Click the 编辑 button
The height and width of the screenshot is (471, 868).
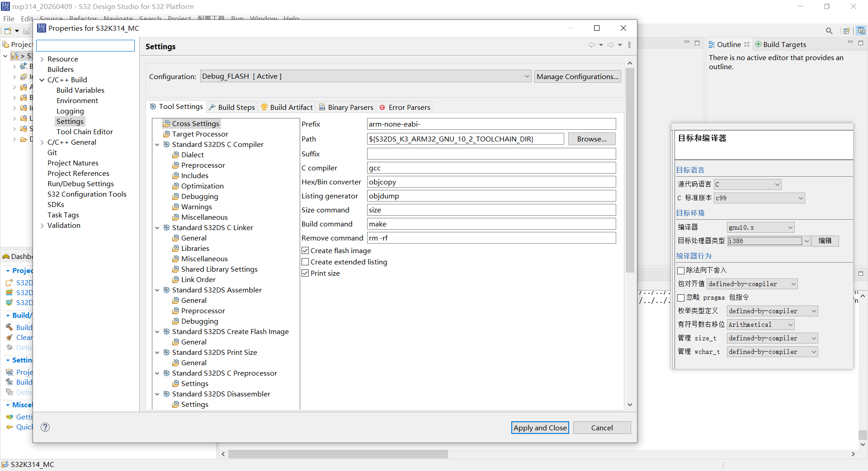(825, 241)
